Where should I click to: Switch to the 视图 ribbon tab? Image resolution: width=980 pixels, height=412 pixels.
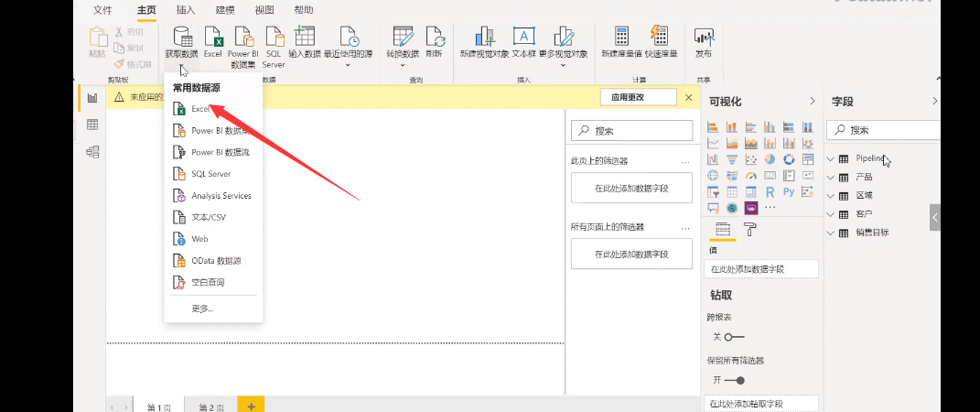click(x=264, y=10)
